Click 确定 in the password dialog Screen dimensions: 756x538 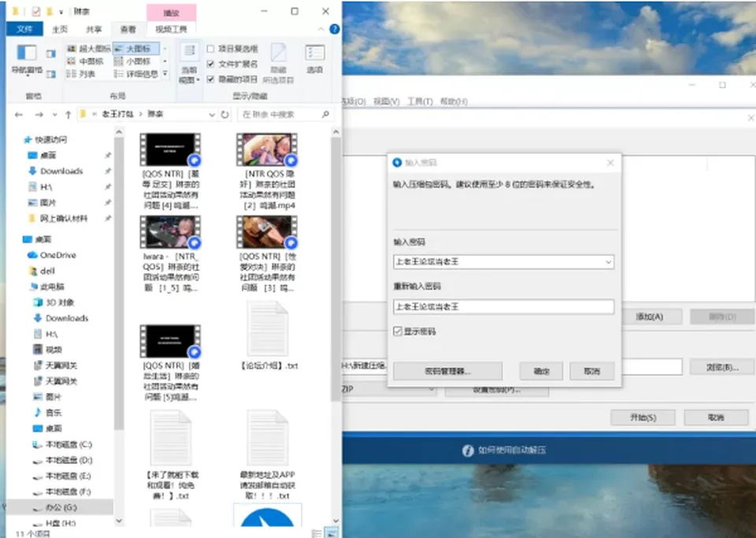541,371
